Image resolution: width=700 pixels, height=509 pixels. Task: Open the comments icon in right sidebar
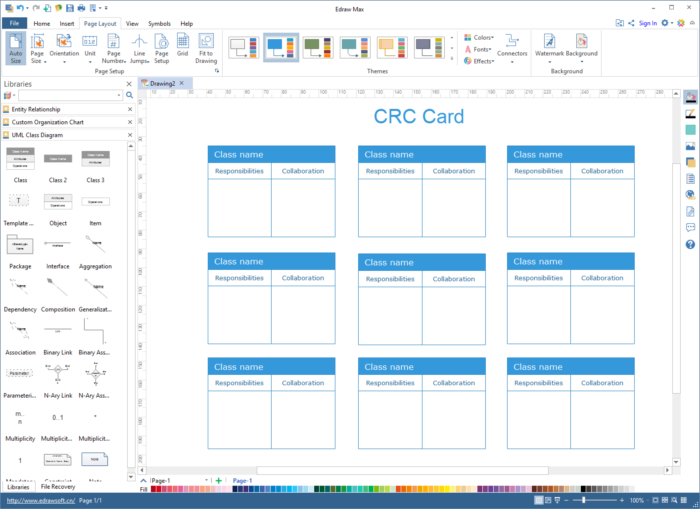point(690,228)
